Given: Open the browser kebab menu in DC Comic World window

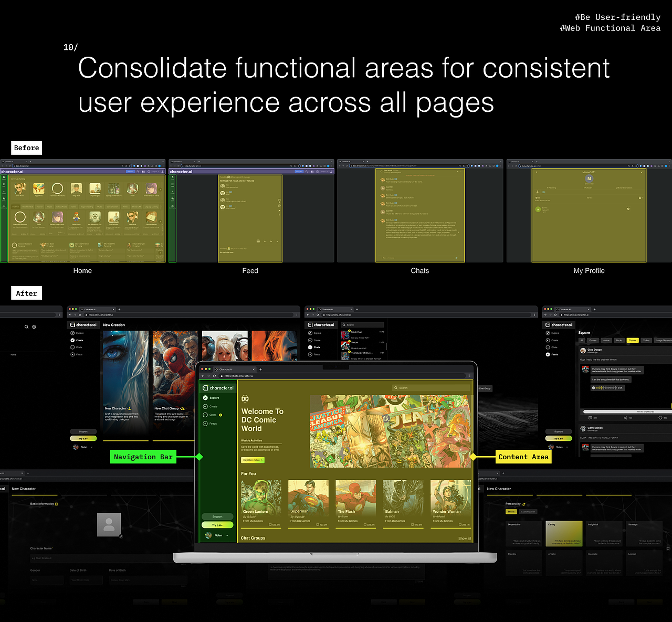Looking at the screenshot, I should coord(470,376).
